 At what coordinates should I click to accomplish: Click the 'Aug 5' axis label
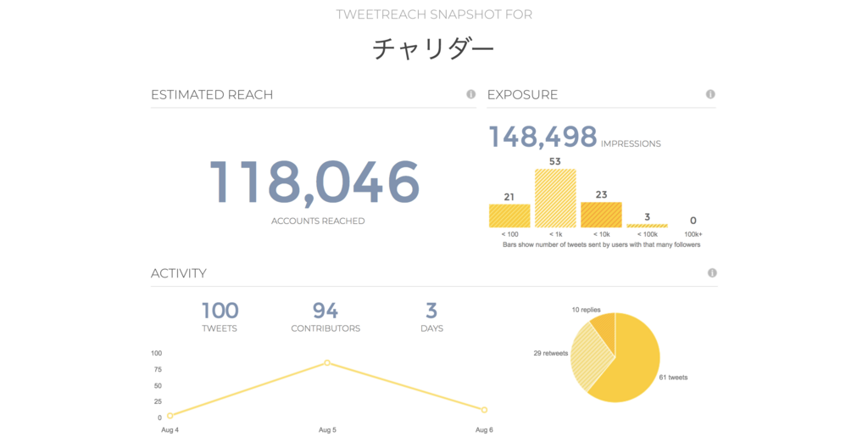pyautogui.click(x=327, y=430)
